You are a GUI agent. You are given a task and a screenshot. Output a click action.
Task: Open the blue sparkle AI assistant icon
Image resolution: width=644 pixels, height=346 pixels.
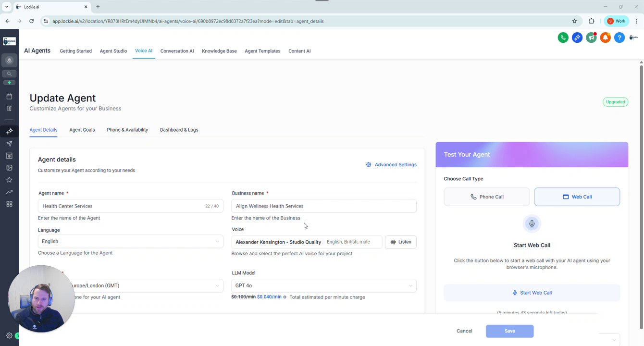577,37
